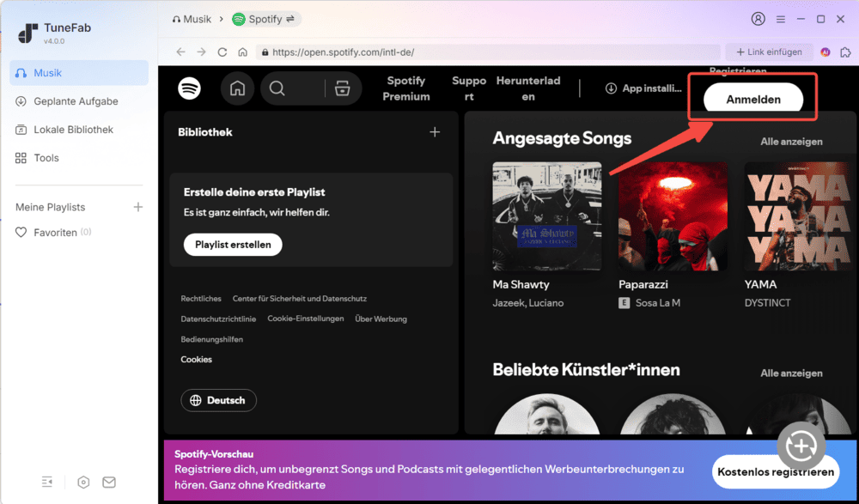Click the floating plus circle button

coord(801,446)
